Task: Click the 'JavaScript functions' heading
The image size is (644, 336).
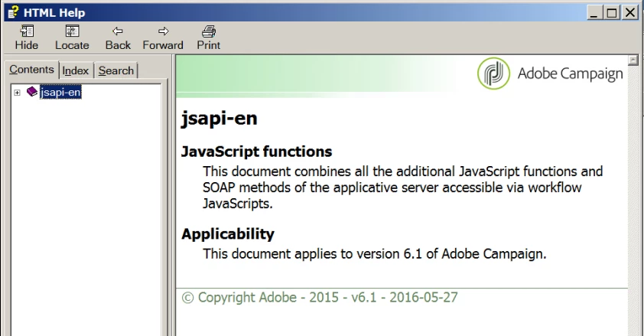Action: coord(257,152)
